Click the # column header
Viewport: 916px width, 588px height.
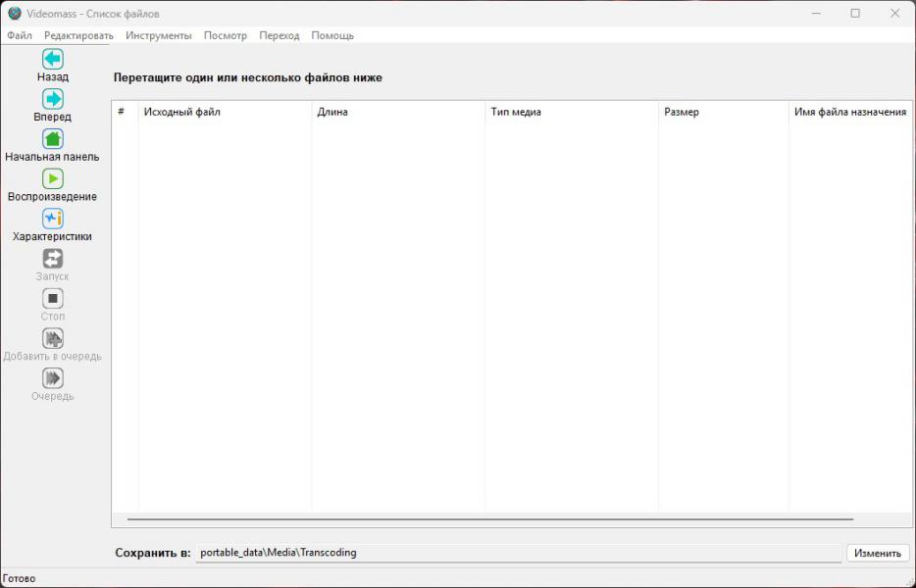(125, 112)
